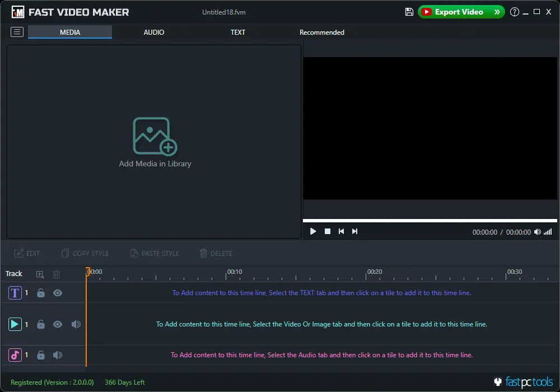
Task: Play the video preview
Action: 313,231
